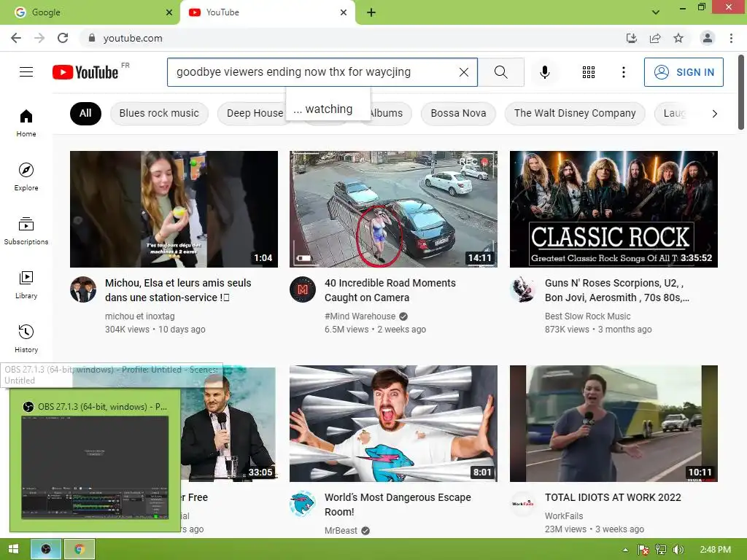This screenshot has height=560, width=747.
Task: Open the YouTube hamburger guide menu
Action: tap(26, 72)
